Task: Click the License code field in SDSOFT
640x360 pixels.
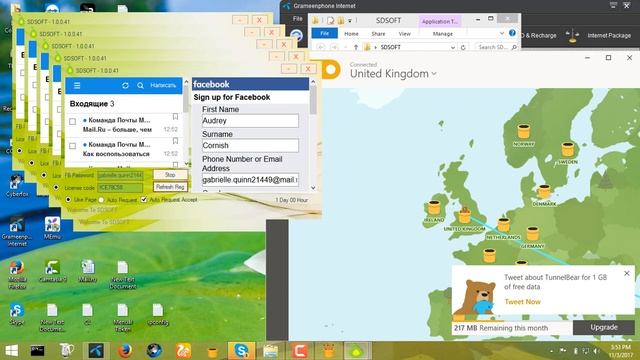Action: tap(120, 188)
